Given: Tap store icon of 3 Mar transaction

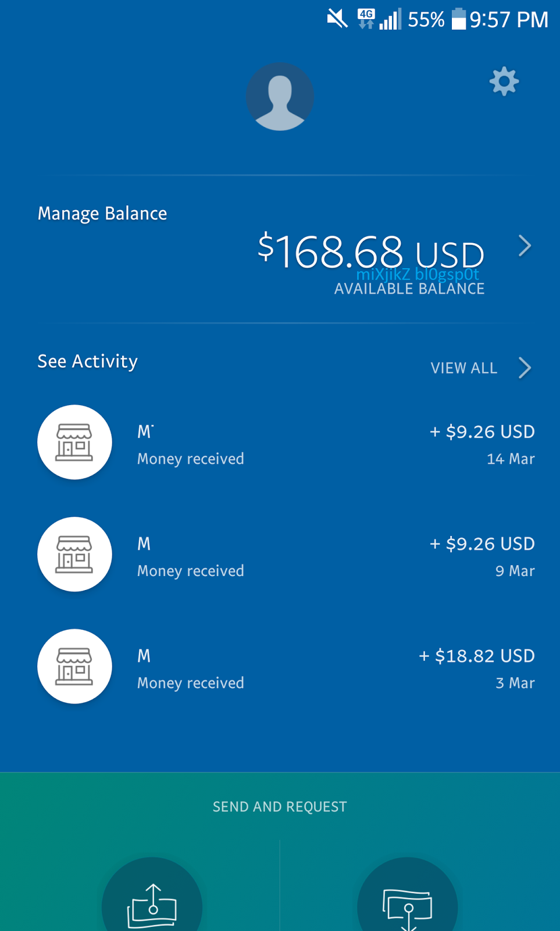Looking at the screenshot, I should click(x=74, y=666).
